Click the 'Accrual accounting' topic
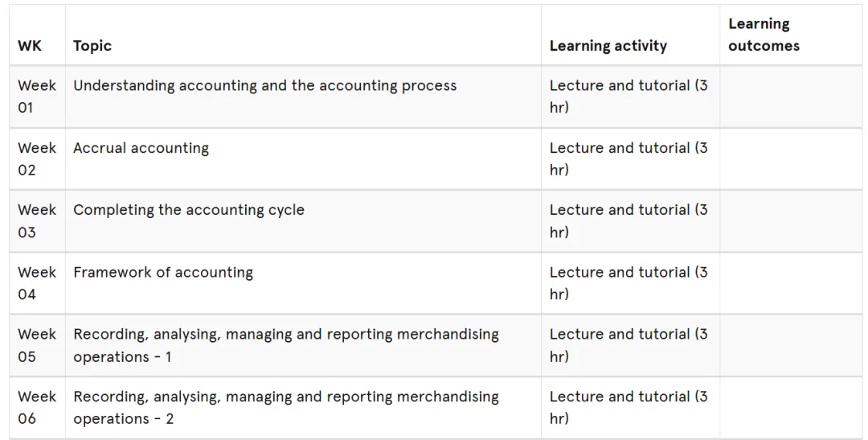 [x=141, y=148]
